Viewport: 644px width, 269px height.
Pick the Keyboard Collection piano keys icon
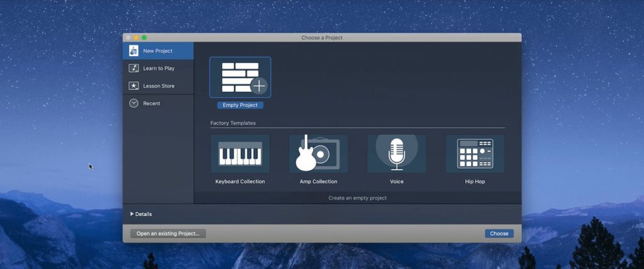tap(240, 153)
